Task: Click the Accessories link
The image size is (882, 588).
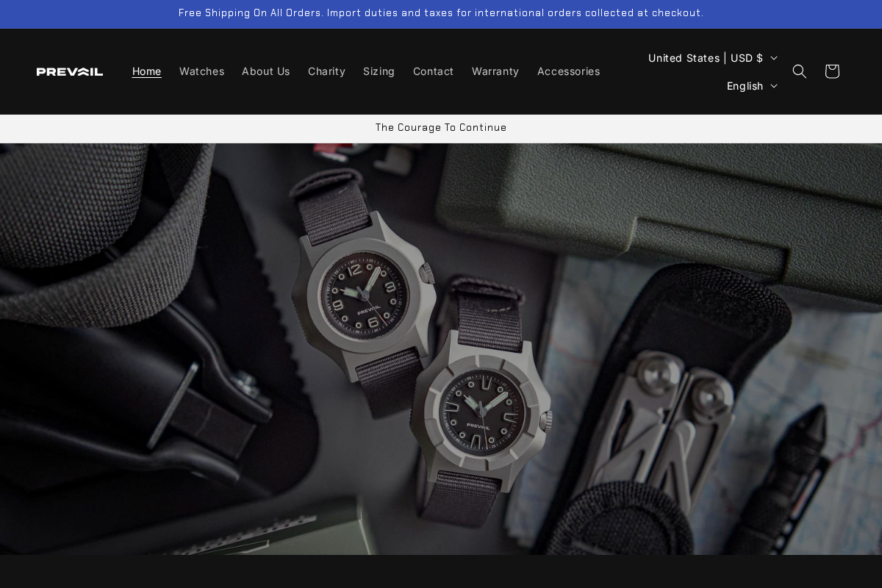Action: point(568,71)
